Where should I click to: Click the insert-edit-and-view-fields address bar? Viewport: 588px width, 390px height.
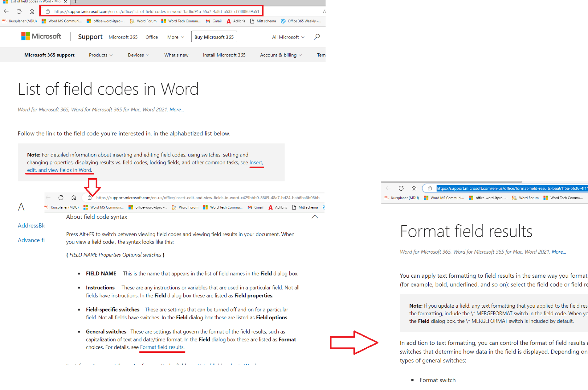pos(208,197)
